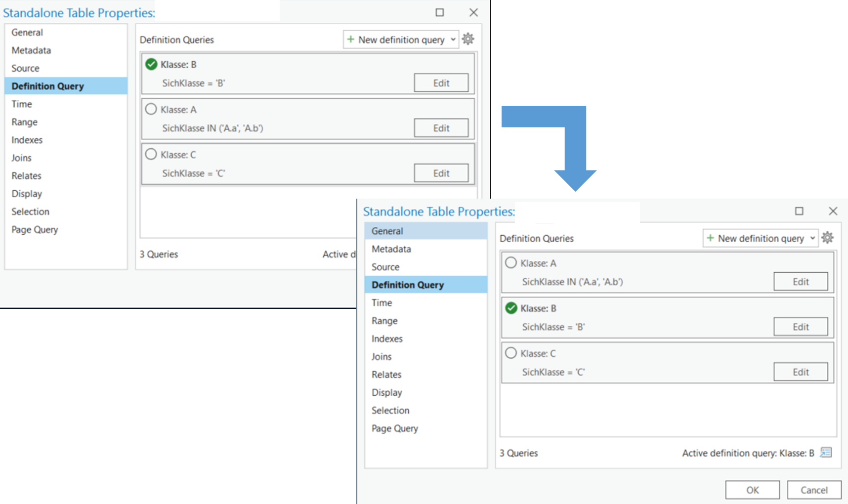The image size is (848, 504).
Task: Expand the New definition query dropdown in the top dialog
Action: (x=453, y=40)
